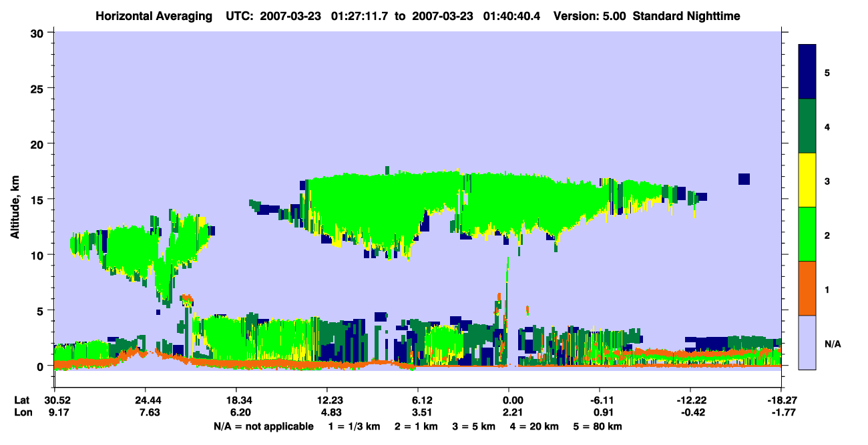This screenshot has height=445, width=868.
Task: Click legend text 'N/A = not applicable'
Action: [x=263, y=426]
